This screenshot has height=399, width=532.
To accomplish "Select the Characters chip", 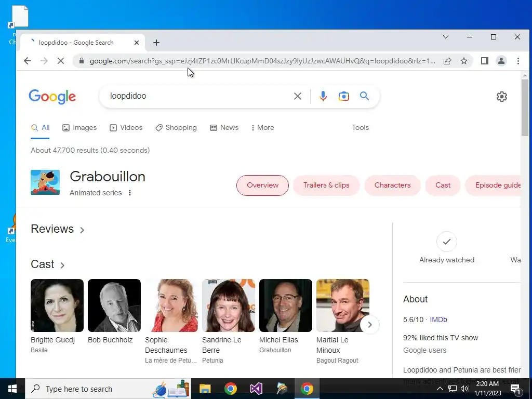I will click(392, 185).
